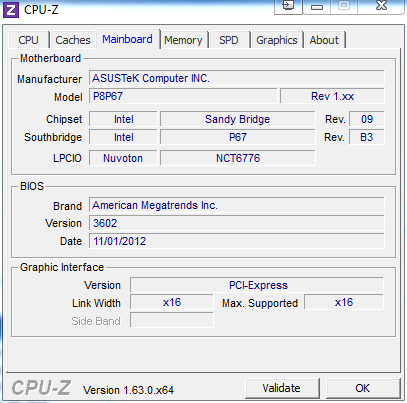Close the CPU-Z window
Screen dimensions: 407x403
382,6
